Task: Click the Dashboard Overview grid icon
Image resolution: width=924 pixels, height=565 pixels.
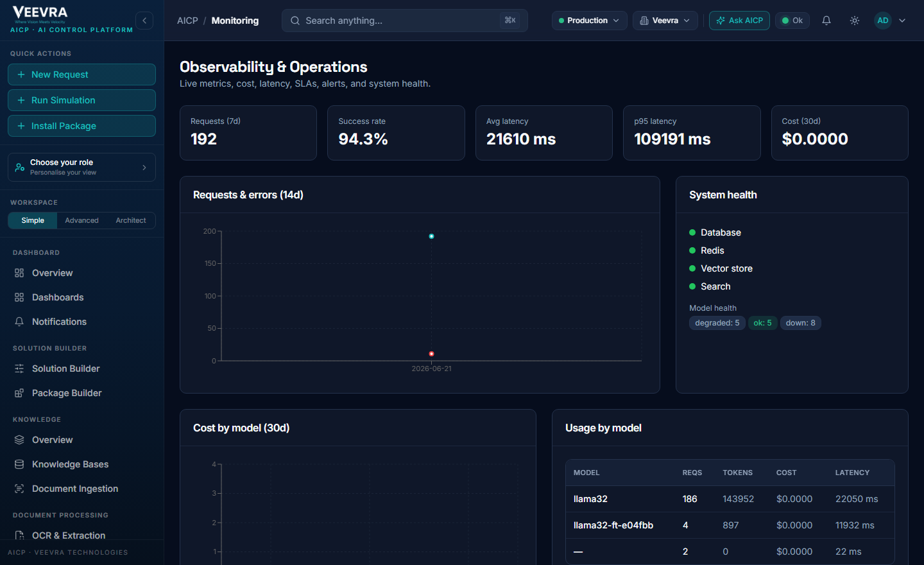Action: point(19,273)
